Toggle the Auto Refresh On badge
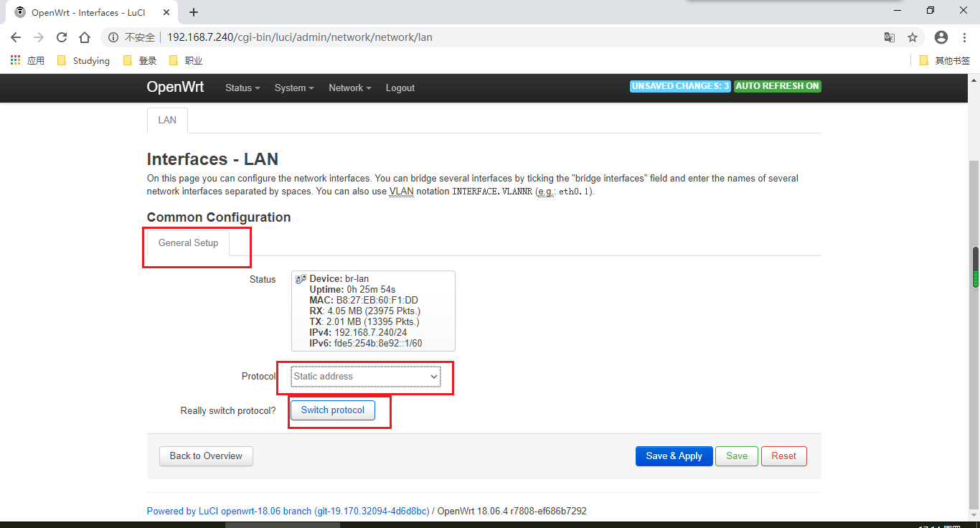The height and width of the screenshot is (528, 980). (777, 86)
